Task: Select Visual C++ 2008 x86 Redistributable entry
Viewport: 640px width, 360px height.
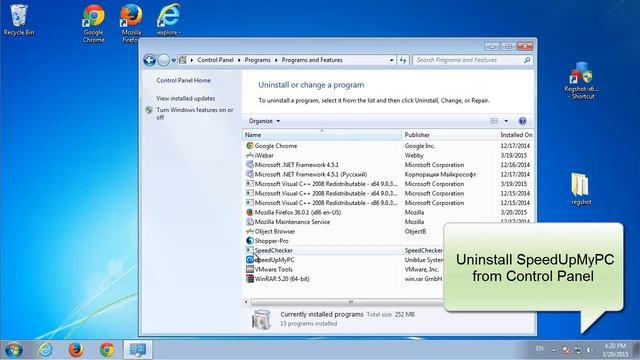Action: pyautogui.click(x=326, y=203)
